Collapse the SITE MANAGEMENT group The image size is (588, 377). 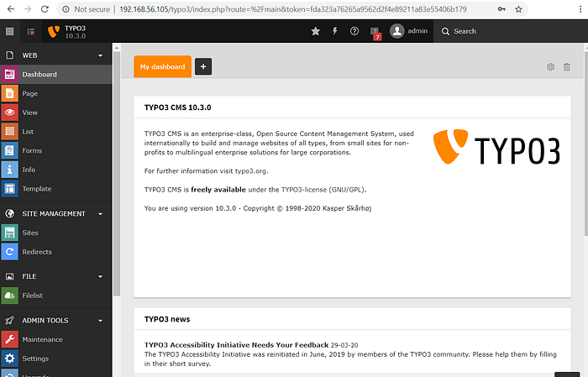pyautogui.click(x=100, y=214)
